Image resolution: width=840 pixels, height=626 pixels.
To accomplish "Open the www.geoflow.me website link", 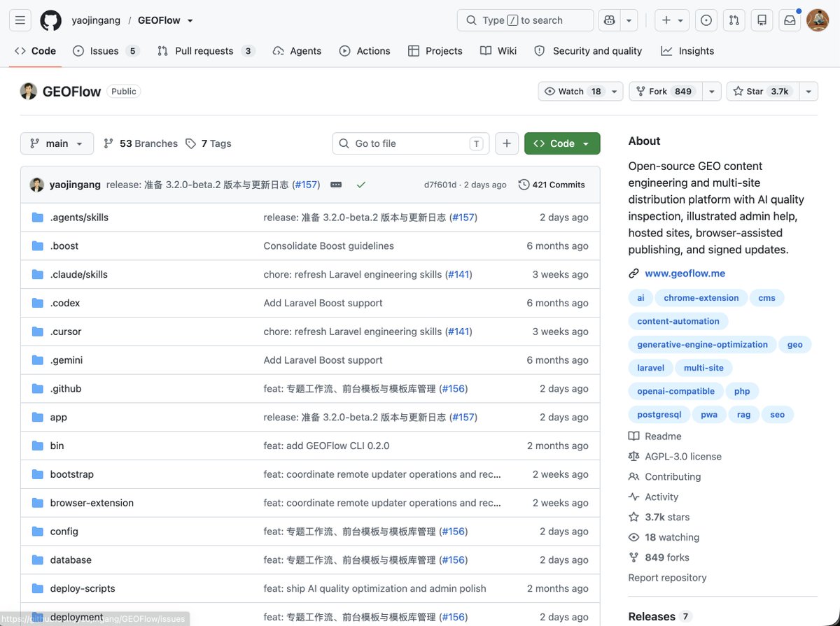I will tap(685, 273).
